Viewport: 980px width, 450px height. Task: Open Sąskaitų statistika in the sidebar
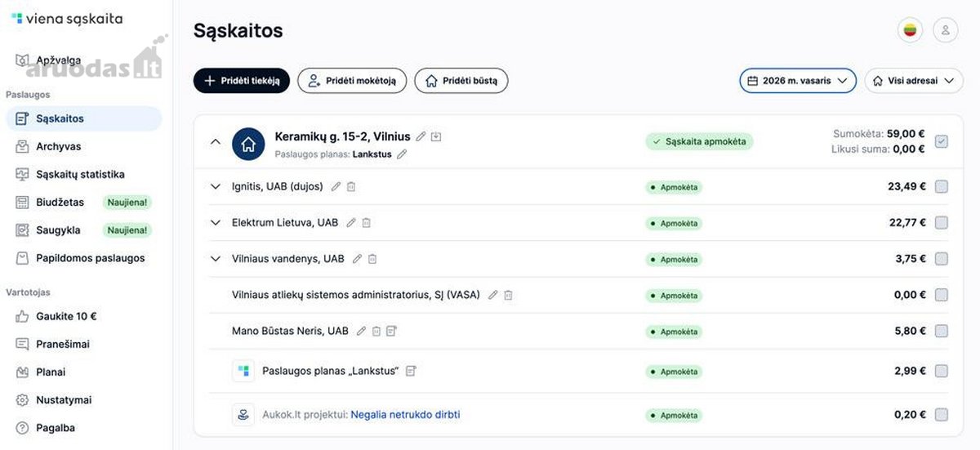click(x=83, y=174)
